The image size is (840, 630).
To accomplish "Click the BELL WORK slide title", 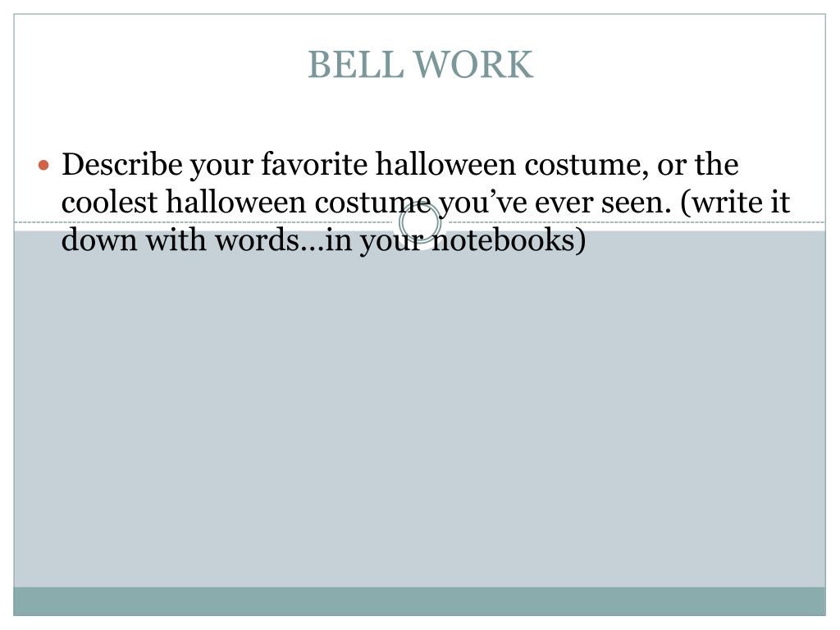I will point(421,65).
